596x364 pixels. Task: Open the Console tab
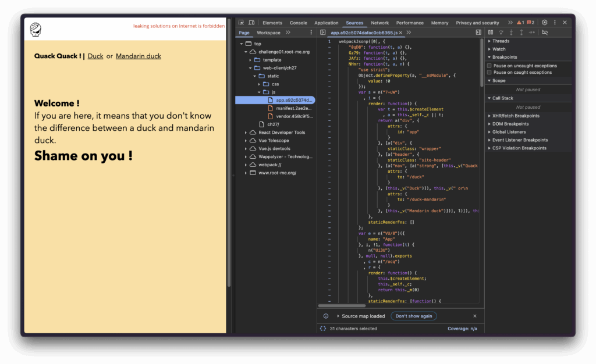coord(298,23)
